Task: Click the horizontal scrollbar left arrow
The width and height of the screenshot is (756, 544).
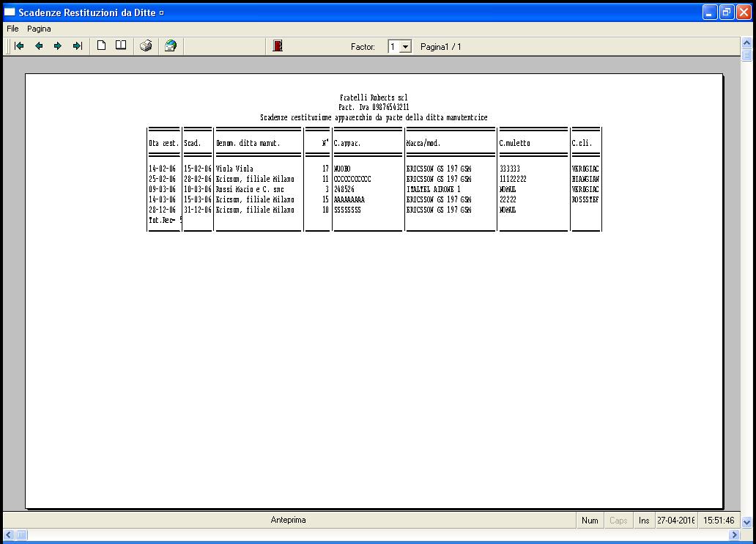Action: pos(9,534)
